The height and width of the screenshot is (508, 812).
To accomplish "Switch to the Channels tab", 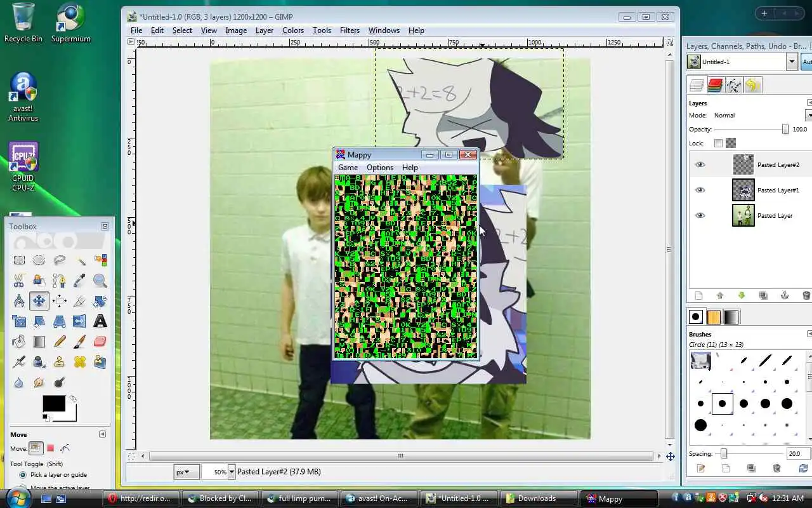I will (x=716, y=85).
